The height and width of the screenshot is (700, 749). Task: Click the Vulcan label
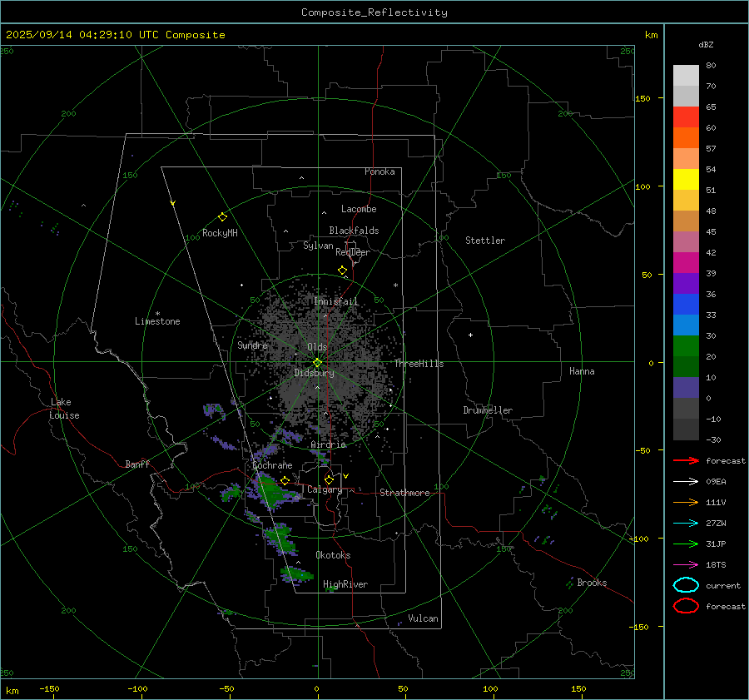pyautogui.click(x=424, y=618)
